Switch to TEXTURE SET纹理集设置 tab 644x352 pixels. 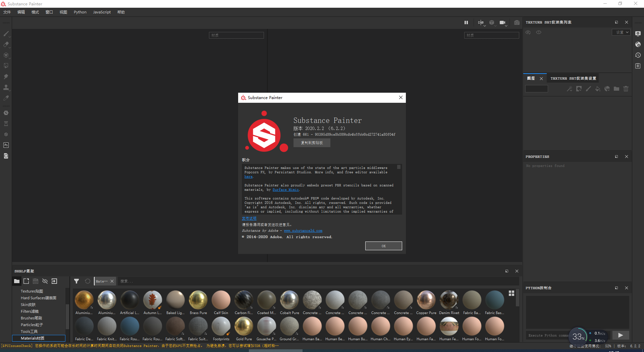(573, 78)
